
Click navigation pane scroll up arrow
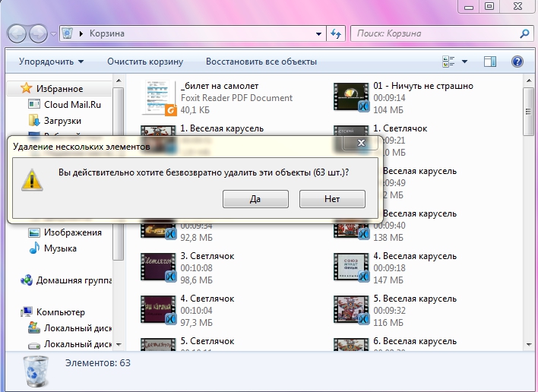click(x=119, y=81)
